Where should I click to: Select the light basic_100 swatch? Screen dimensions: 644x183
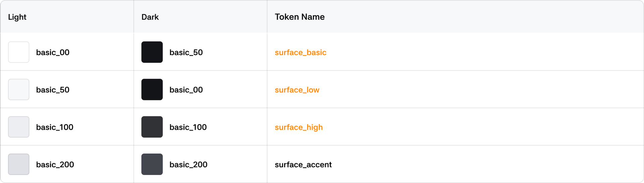tap(19, 127)
